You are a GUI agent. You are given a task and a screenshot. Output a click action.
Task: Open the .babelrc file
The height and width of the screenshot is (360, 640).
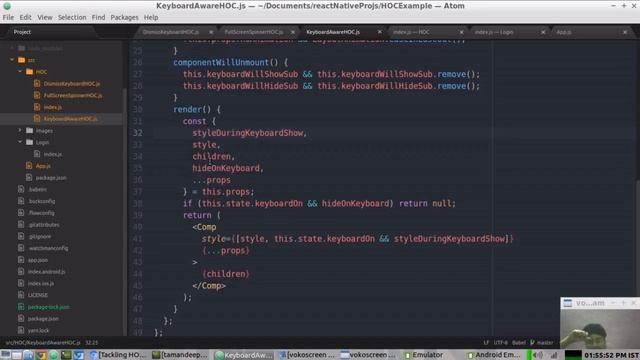(x=38, y=189)
